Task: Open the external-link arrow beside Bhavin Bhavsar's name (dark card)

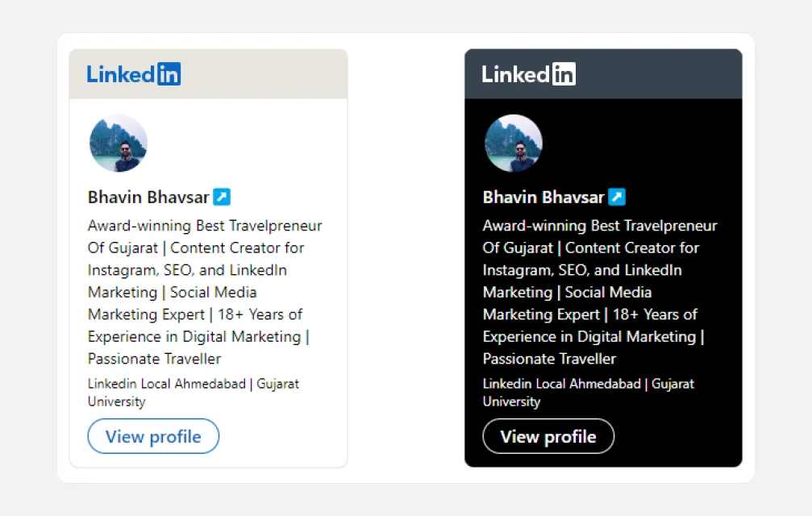Action: 617,197
